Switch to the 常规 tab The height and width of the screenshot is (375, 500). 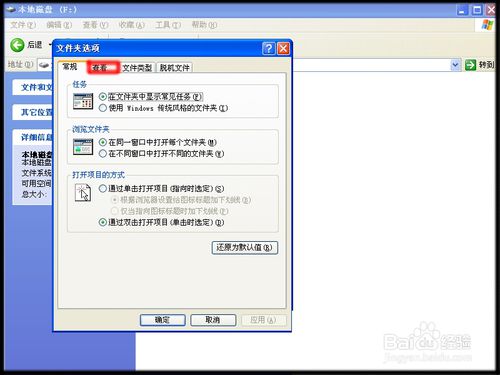[70, 67]
